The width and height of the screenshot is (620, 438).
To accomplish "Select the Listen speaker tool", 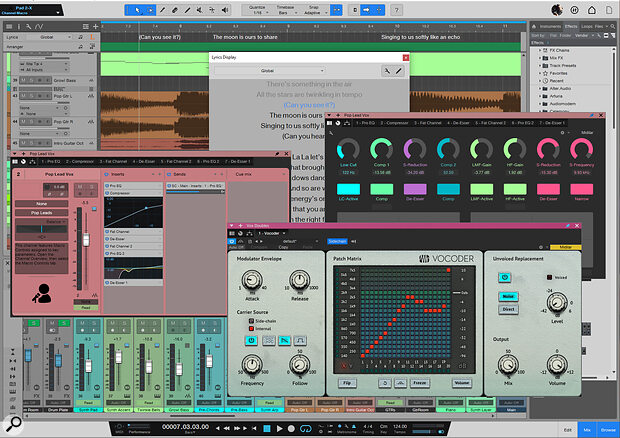I will point(225,10).
